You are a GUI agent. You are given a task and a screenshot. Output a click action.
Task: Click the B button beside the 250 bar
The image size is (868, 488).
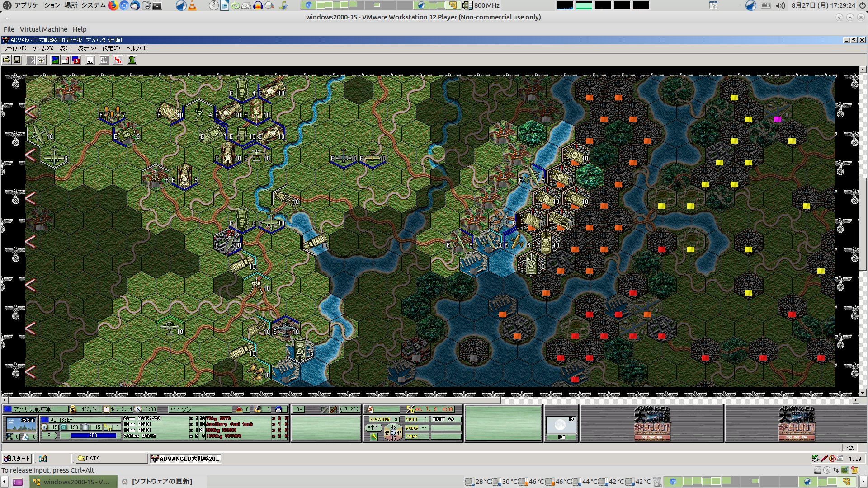click(49, 436)
